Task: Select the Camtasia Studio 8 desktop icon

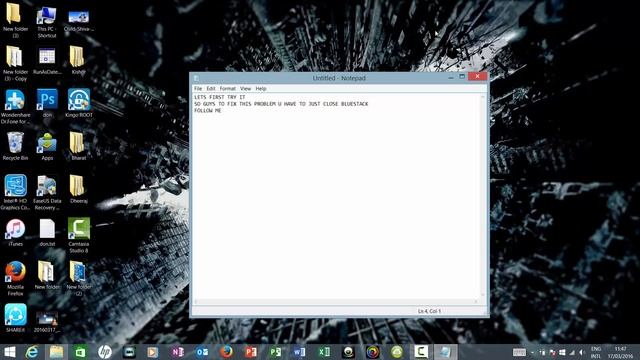Action: pyautogui.click(x=79, y=235)
